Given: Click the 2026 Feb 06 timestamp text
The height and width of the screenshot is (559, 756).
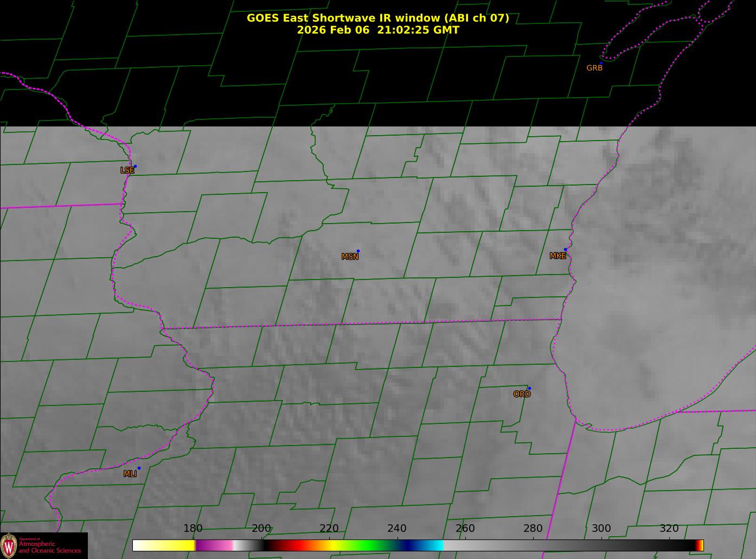Looking at the screenshot, I should (378, 30).
